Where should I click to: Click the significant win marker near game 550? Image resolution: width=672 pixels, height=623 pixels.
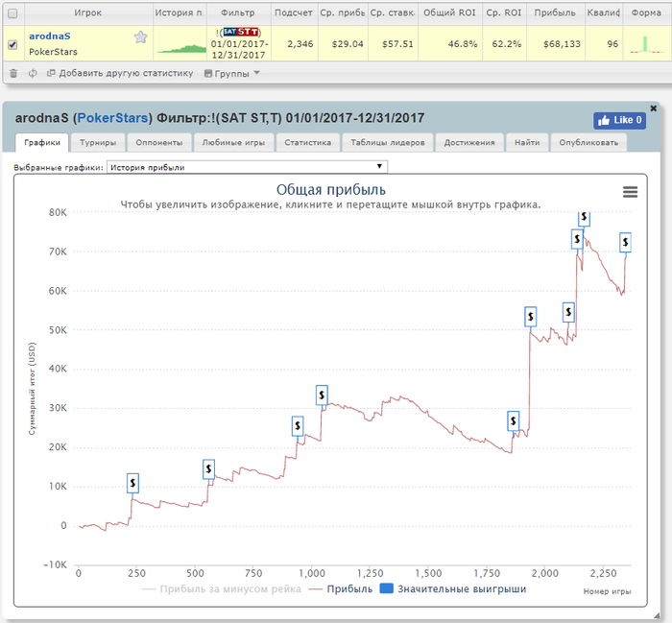click(x=208, y=469)
